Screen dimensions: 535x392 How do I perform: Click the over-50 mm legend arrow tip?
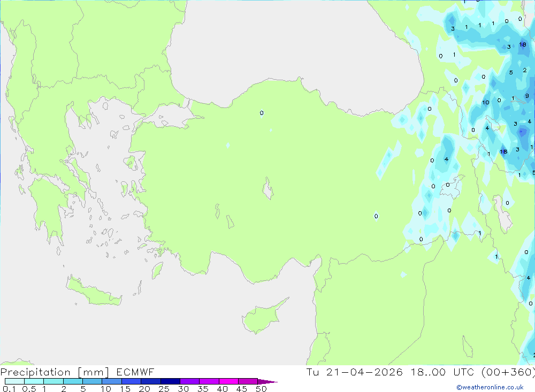click(x=267, y=381)
